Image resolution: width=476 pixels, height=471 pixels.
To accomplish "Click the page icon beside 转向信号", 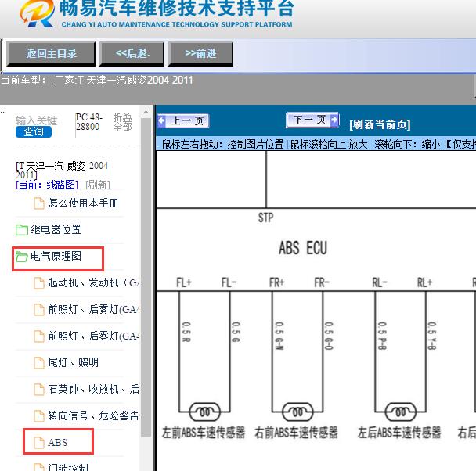I will (x=39, y=415).
